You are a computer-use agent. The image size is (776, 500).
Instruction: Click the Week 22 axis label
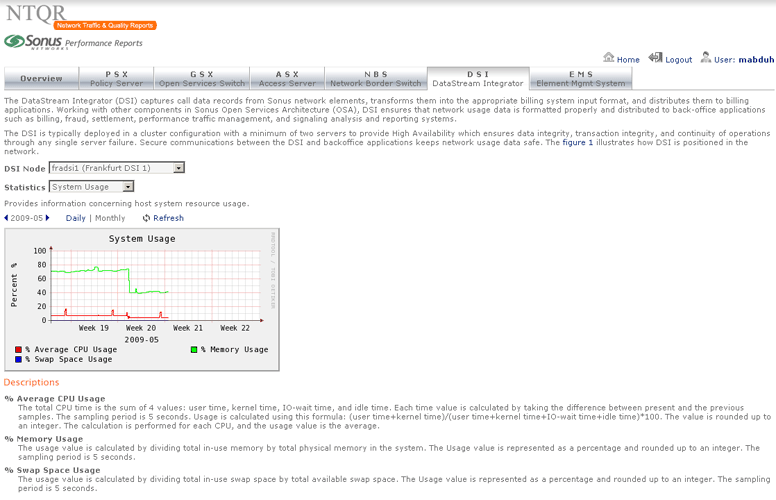(x=235, y=328)
